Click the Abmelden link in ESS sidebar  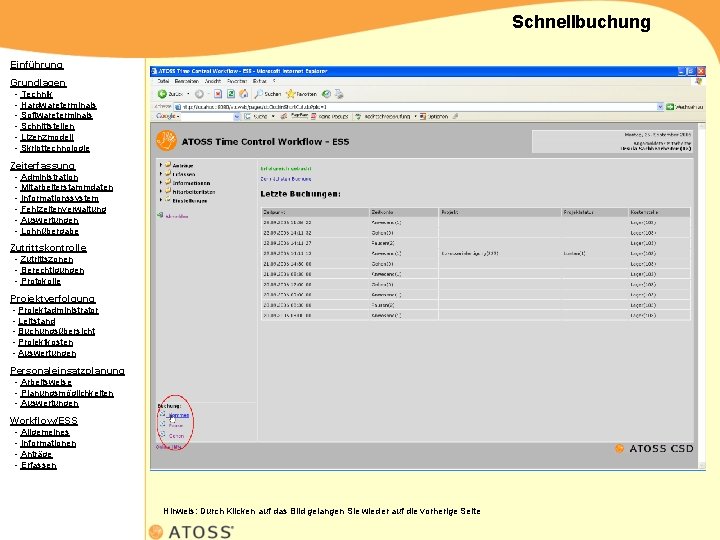click(177, 216)
